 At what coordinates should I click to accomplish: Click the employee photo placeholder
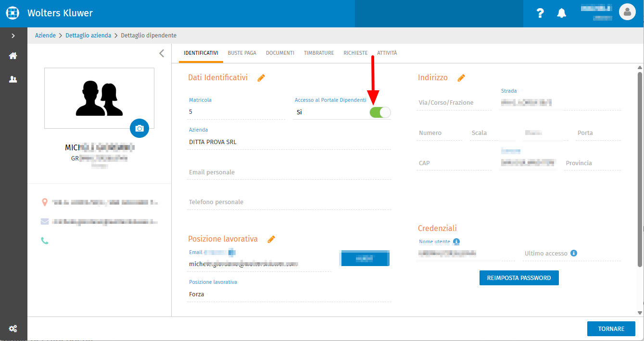(x=99, y=98)
